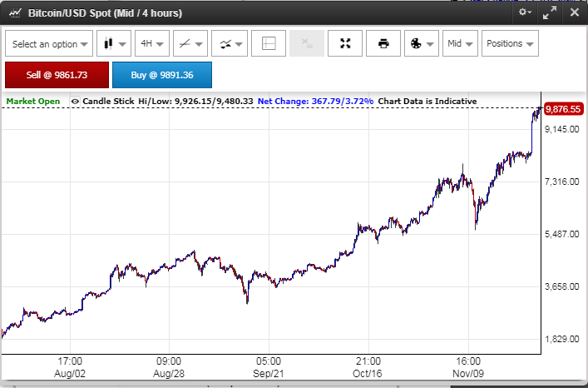588x388 pixels.
Task: Open the Positions dropdown
Action: (510, 43)
